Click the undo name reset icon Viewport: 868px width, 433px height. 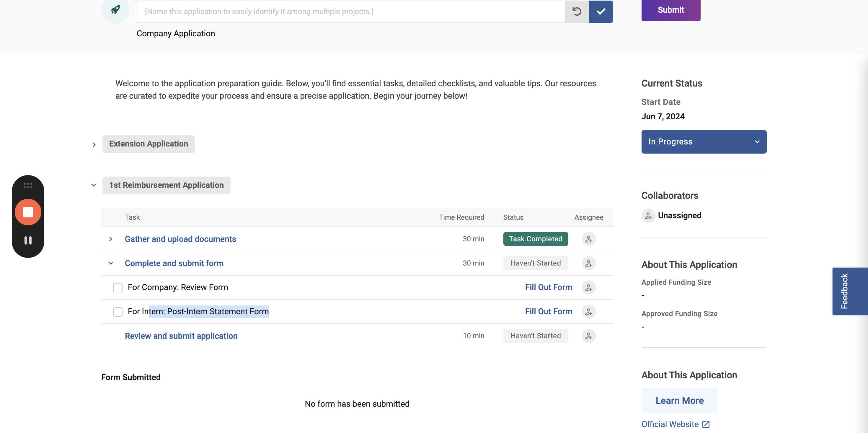577,12
